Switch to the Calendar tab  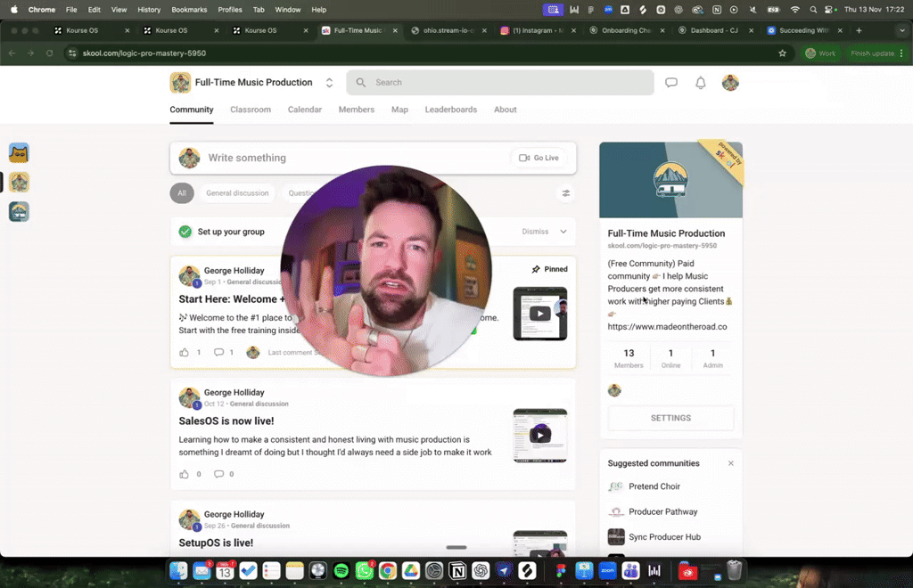(x=305, y=110)
